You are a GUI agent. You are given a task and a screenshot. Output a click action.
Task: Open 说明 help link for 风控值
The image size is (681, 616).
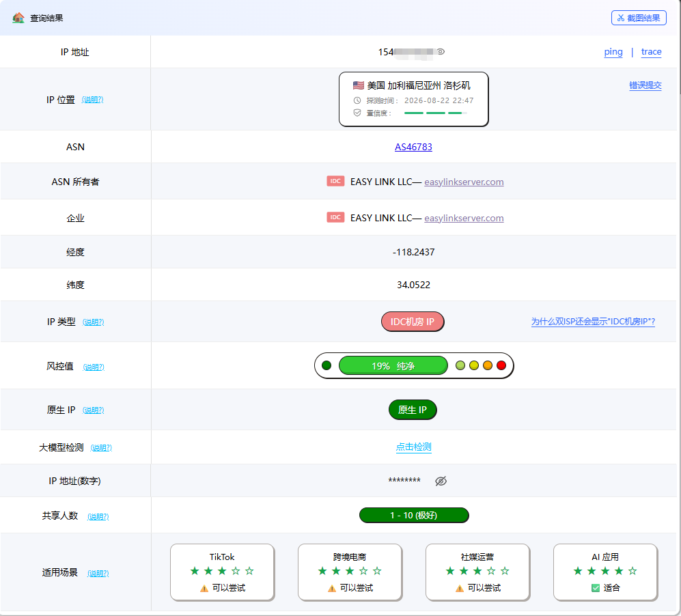[94, 367]
